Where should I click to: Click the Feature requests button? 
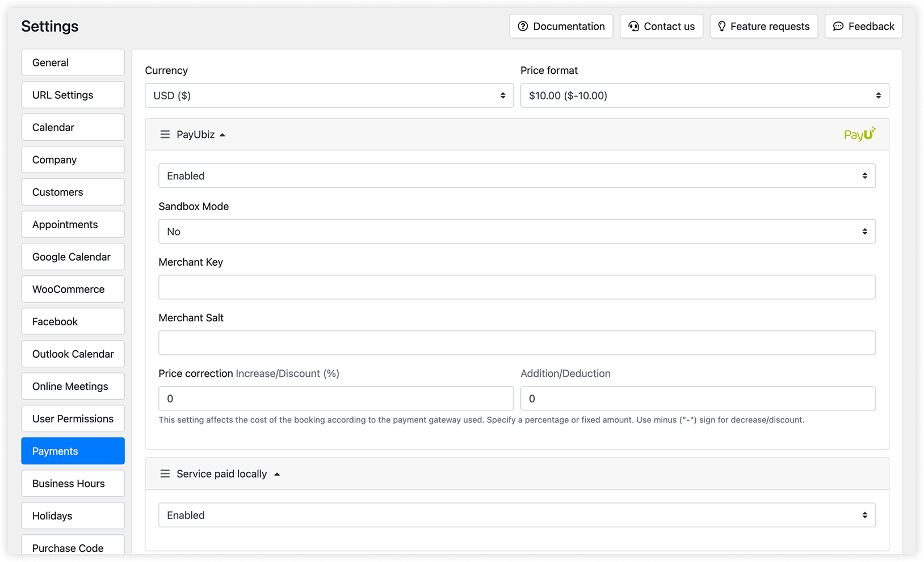tap(764, 26)
